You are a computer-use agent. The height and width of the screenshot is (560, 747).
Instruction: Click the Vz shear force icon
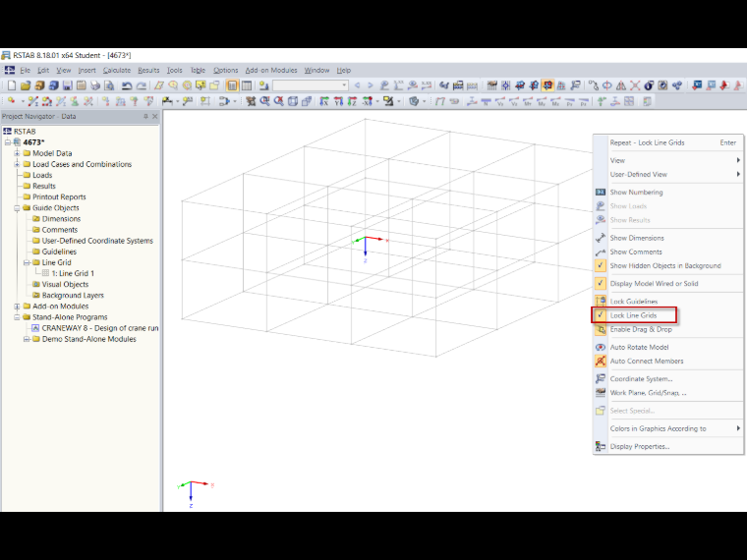(513, 101)
